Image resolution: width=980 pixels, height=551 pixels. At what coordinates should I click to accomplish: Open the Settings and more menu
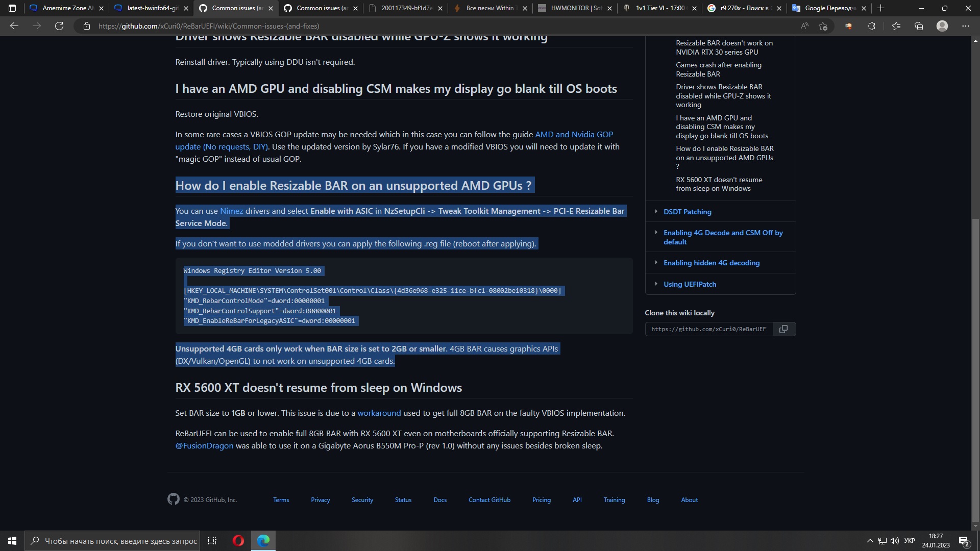(x=966, y=26)
